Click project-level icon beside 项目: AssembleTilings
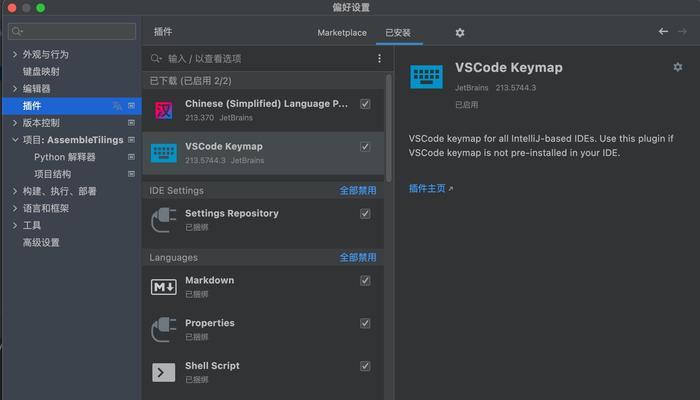Viewport: 700px width, 400px height. click(x=131, y=140)
